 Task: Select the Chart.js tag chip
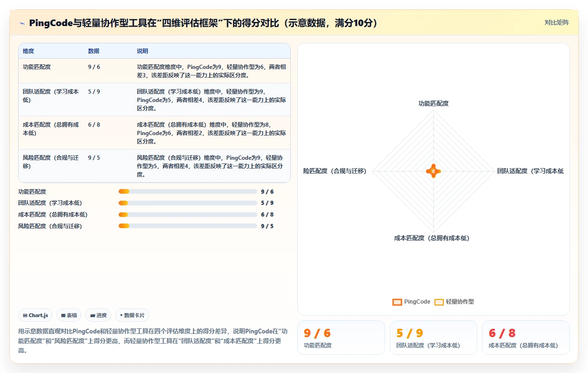tap(36, 315)
